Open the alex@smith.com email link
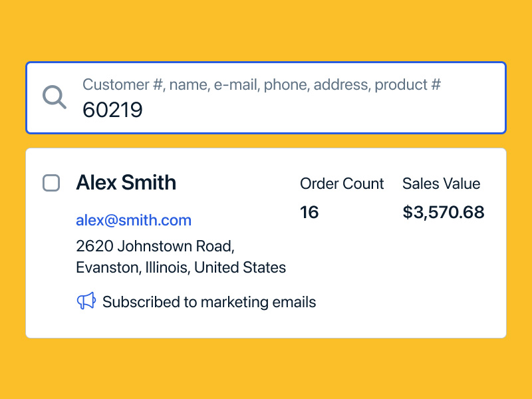Viewport: 532px width, 399px height. (x=134, y=220)
